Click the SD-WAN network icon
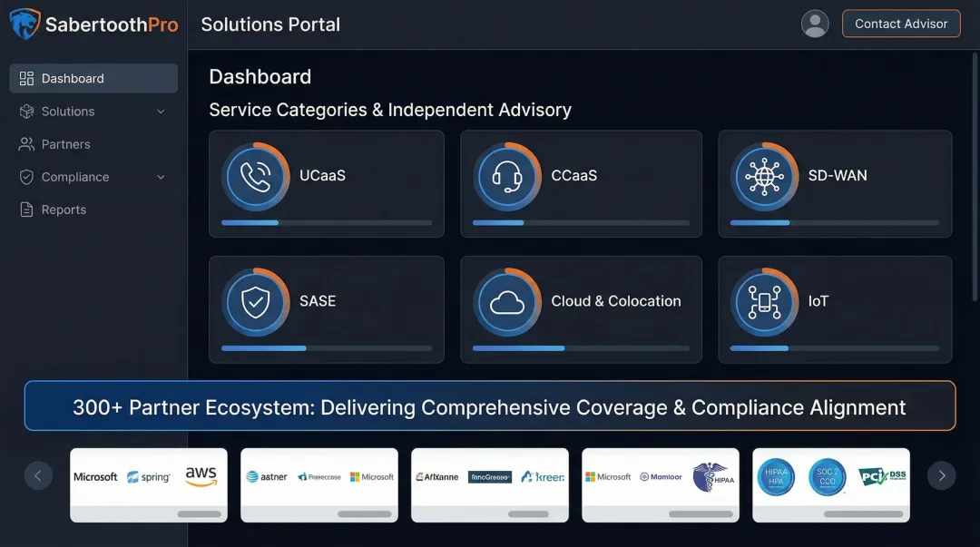Viewport: 980px width, 547px height. (763, 176)
